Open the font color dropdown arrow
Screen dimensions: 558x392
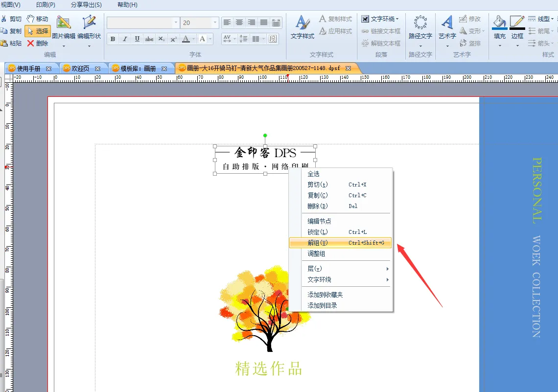pyautogui.click(x=194, y=39)
